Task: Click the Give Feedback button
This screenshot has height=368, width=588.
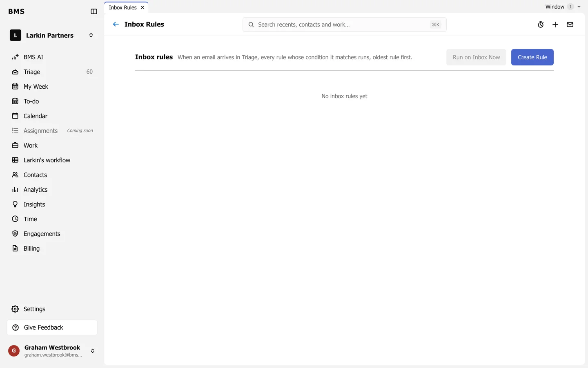Action: (52, 328)
